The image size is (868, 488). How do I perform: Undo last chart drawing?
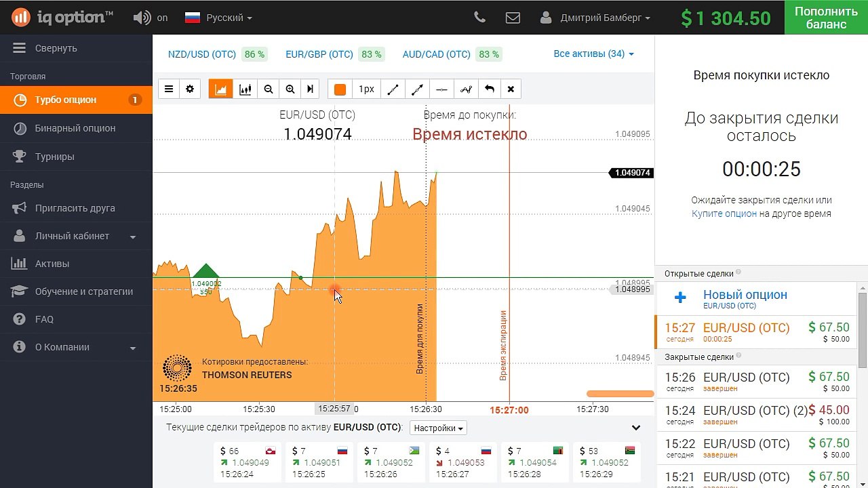[490, 89]
